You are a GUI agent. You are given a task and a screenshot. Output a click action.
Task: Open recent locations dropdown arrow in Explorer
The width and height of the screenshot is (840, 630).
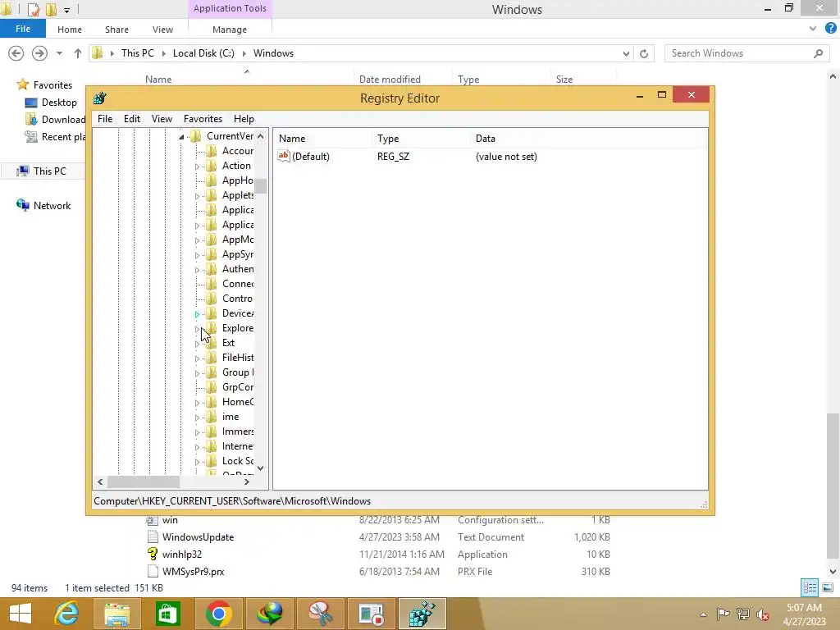tap(59, 53)
